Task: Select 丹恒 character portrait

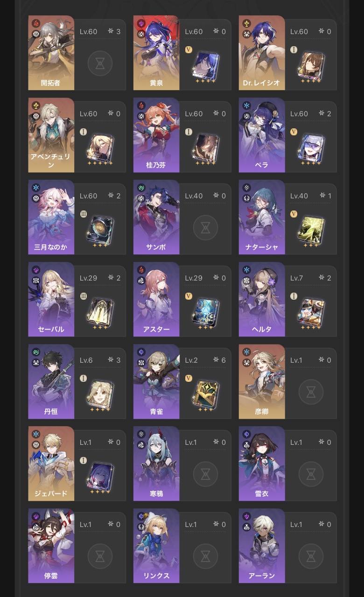Action: pos(51,381)
